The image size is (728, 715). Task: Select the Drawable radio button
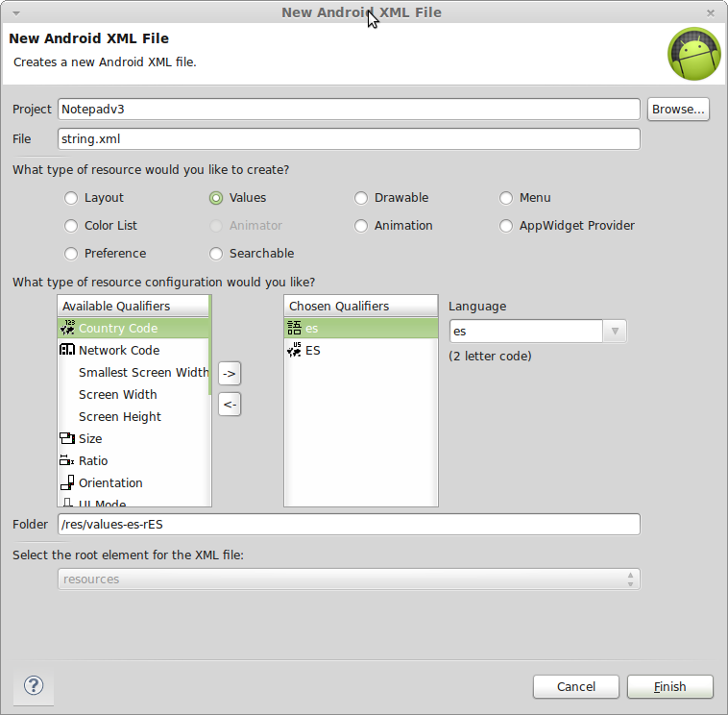pyautogui.click(x=361, y=198)
